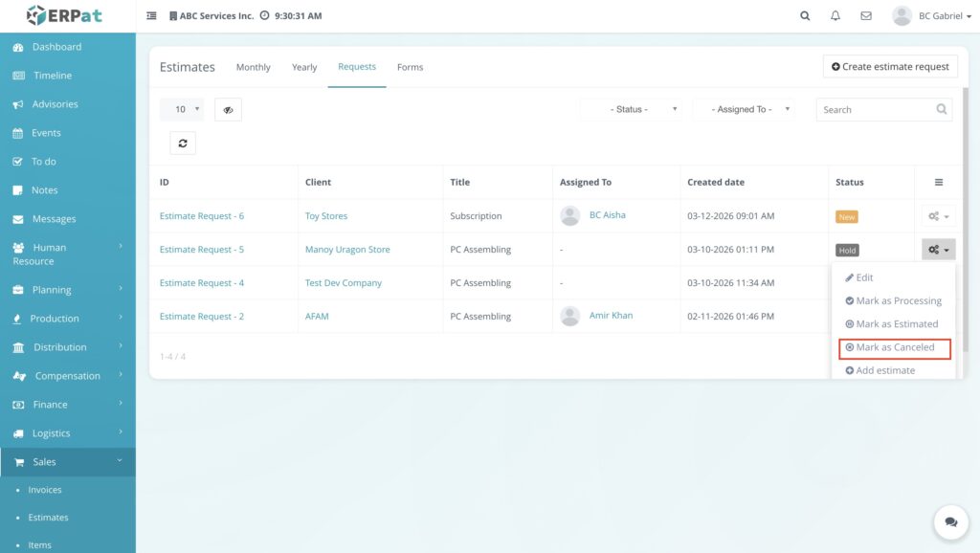Click the refresh table button

[182, 144]
